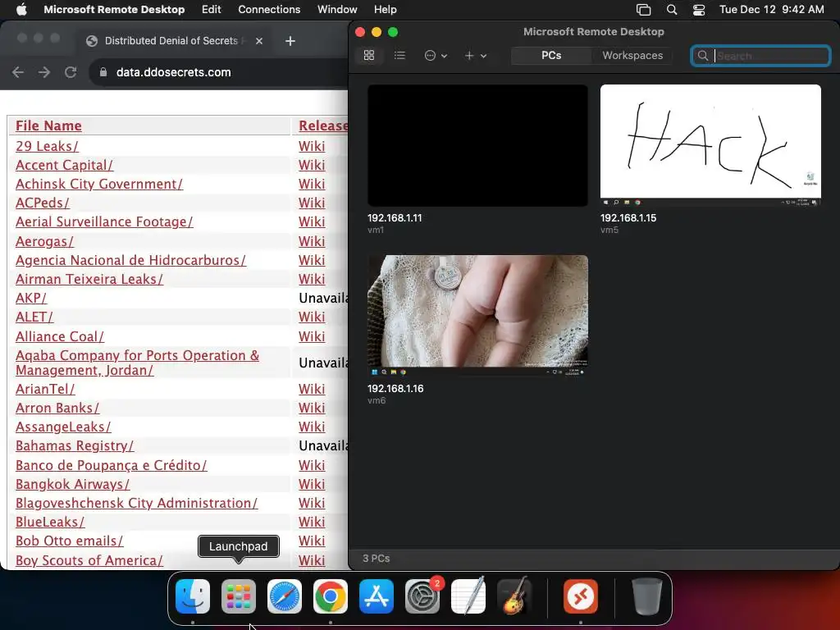Click the screen mirroring menu bar icon

(x=643, y=9)
